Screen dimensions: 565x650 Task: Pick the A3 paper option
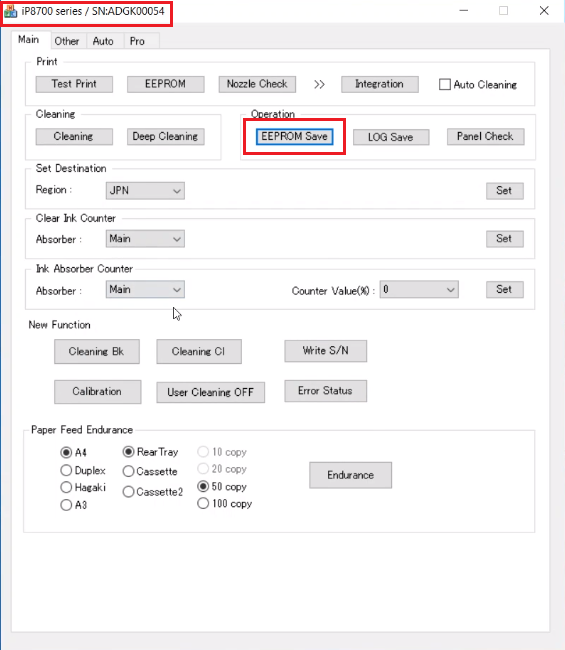point(66,505)
